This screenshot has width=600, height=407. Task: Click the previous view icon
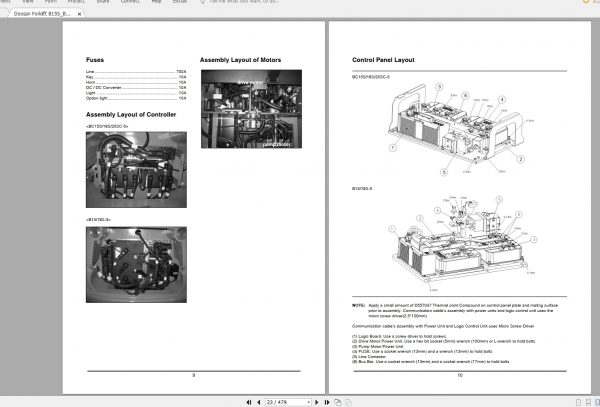point(338,402)
